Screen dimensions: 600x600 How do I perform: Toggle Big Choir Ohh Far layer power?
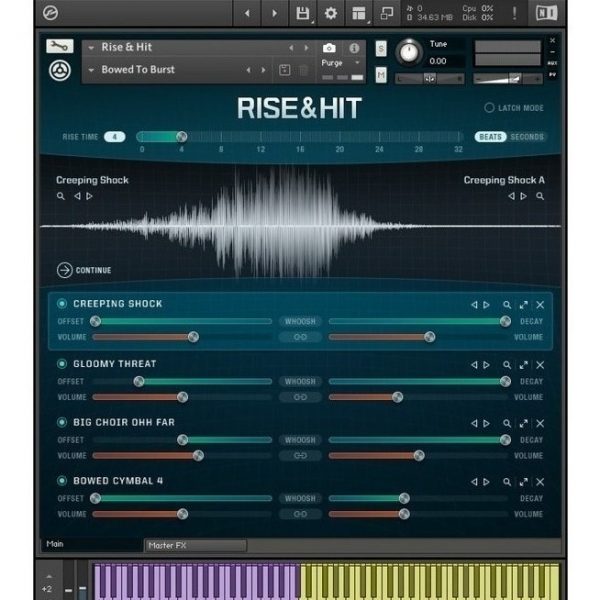coord(62,422)
